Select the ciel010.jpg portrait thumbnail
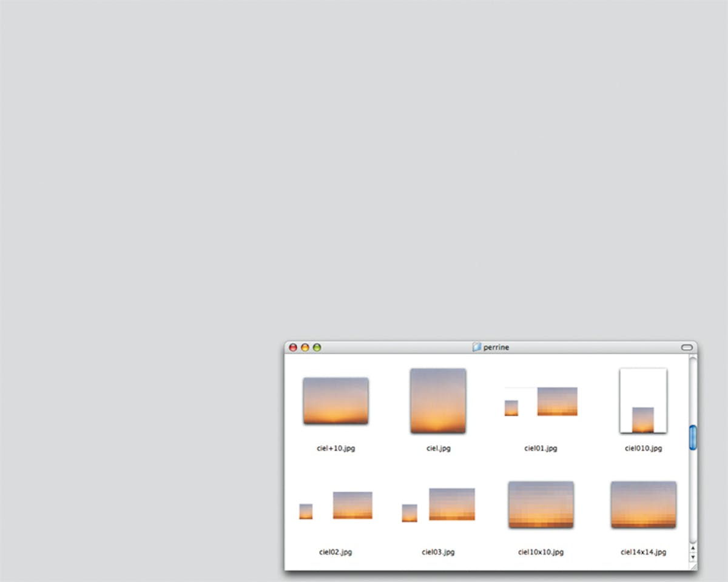Viewport: 728px width, 582px height. coord(643,401)
